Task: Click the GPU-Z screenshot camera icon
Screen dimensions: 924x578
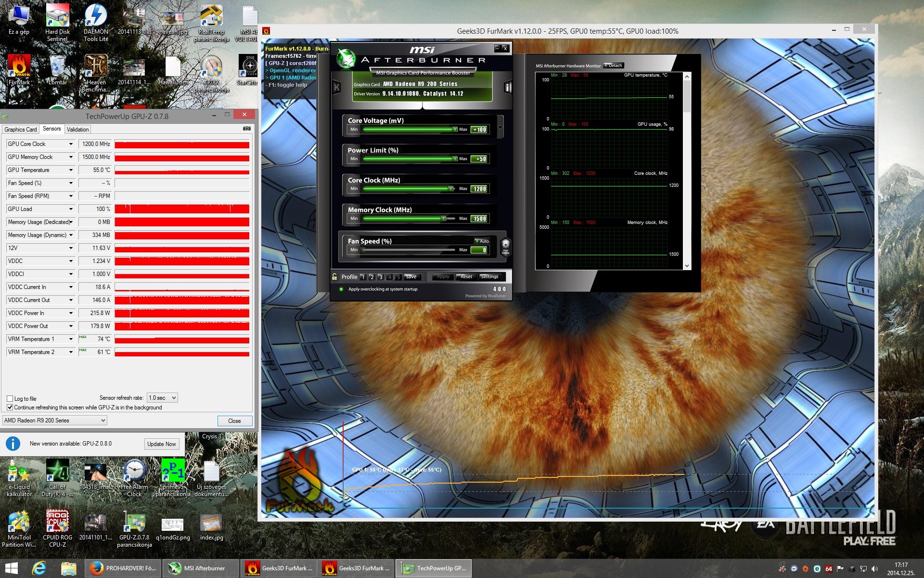Action: coord(247,129)
